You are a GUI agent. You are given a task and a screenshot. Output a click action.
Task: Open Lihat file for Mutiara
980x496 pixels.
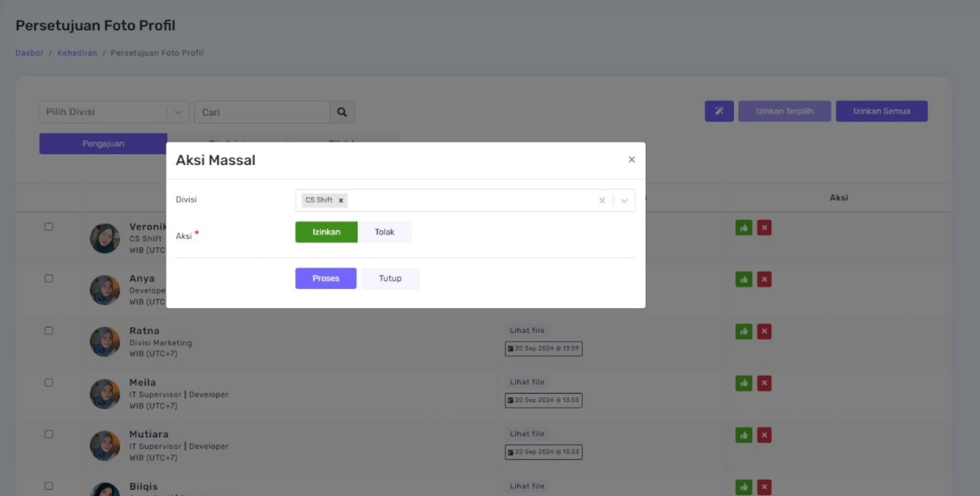click(527, 434)
